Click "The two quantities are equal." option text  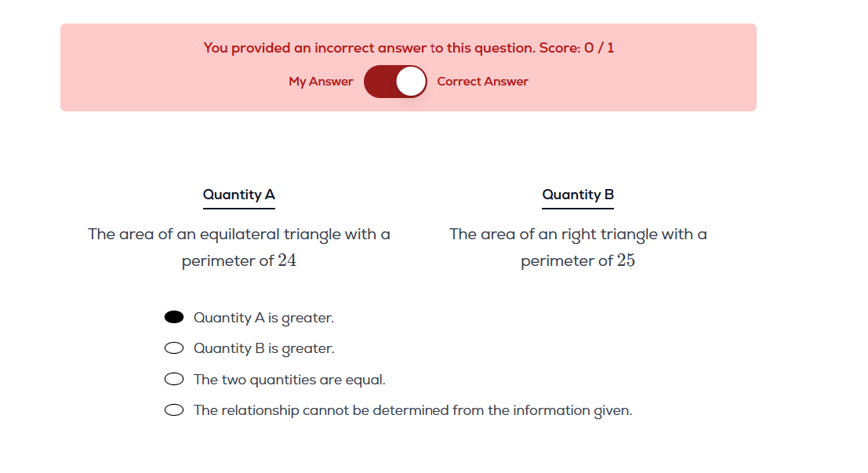[289, 380]
